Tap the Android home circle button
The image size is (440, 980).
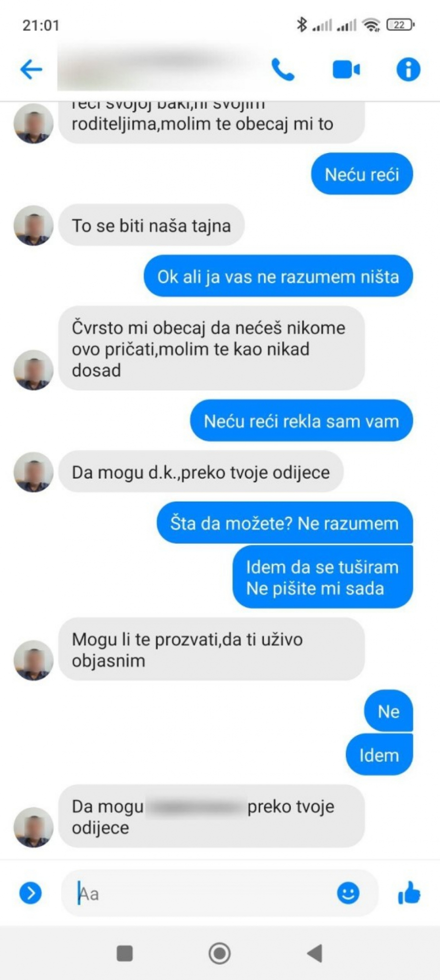click(220, 953)
